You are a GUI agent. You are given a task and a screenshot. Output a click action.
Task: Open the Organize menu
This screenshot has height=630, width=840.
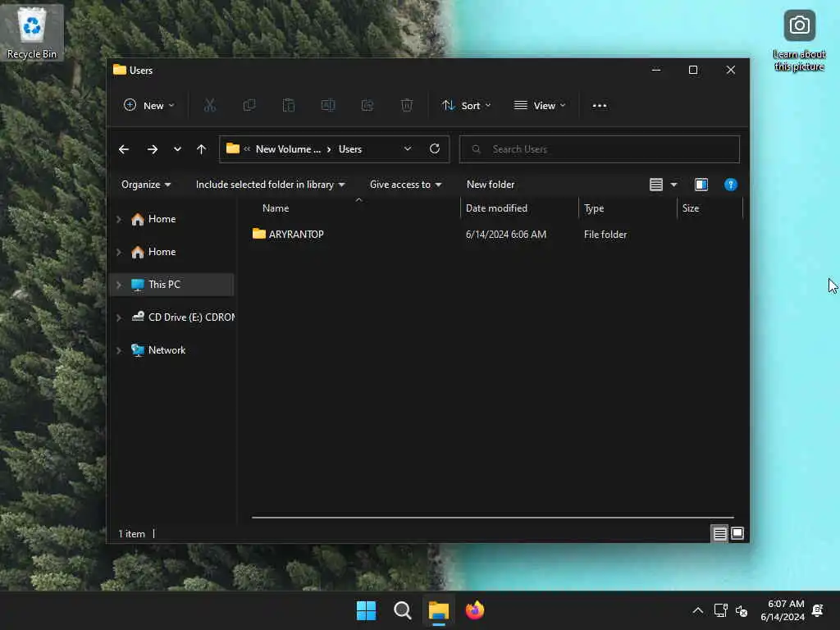[146, 185]
